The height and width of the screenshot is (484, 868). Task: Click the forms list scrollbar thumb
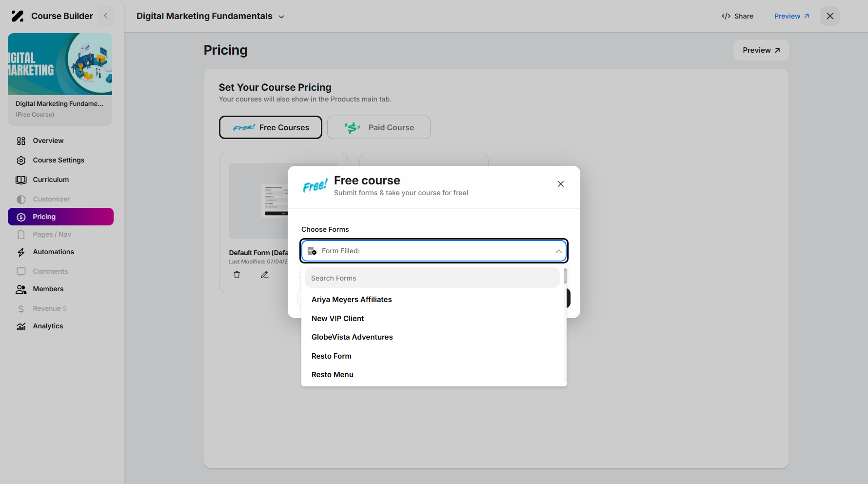[565, 276]
